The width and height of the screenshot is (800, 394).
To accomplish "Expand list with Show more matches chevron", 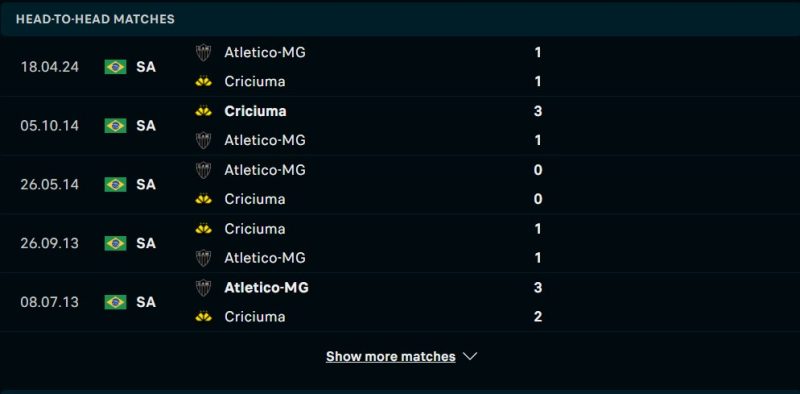I will pyautogui.click(x=470, y=356).
